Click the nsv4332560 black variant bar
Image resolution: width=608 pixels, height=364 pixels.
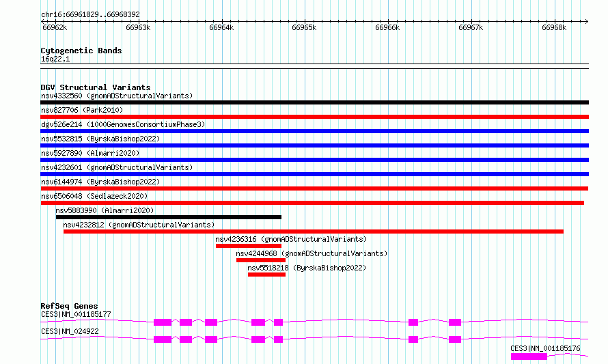tap(314, 102)
